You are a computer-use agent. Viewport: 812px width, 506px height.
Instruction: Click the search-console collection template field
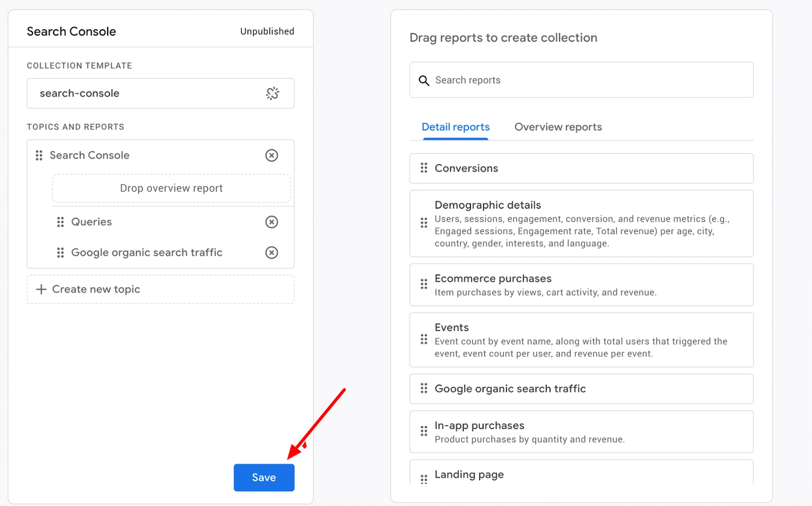coord(160,93)
